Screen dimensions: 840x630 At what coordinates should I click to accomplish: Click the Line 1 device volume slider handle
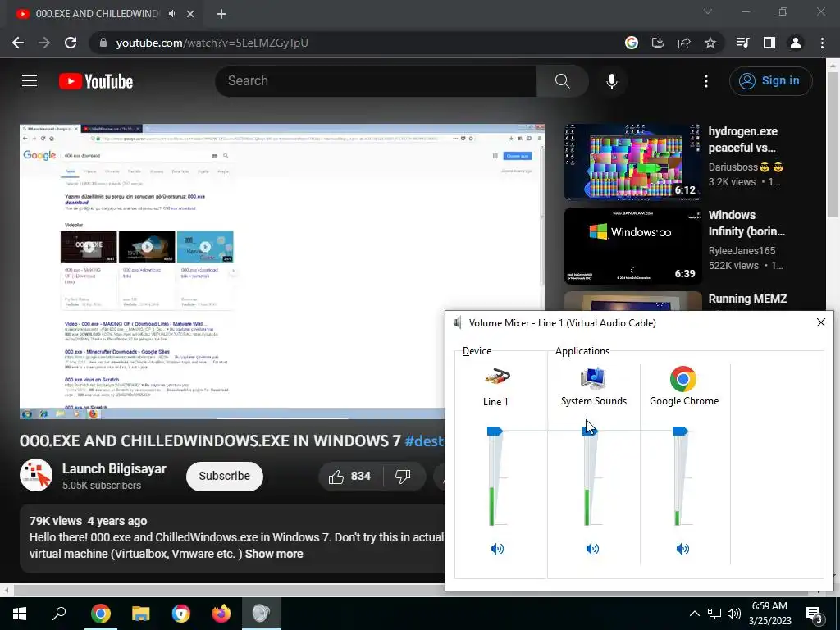(x=495, y=431)
